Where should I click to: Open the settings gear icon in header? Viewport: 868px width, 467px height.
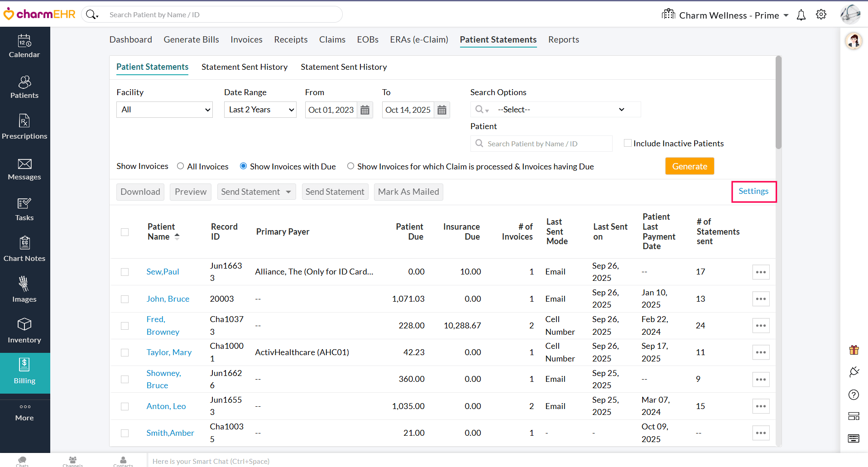click(821, 14)
